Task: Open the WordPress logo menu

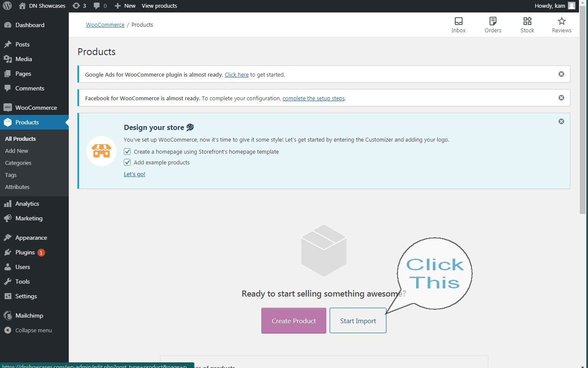Action: (x=8, y=6)
